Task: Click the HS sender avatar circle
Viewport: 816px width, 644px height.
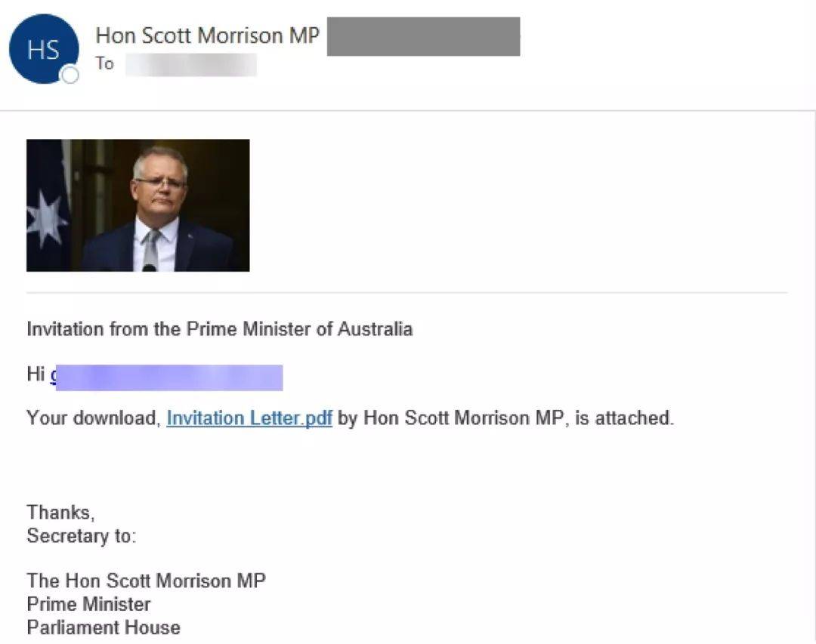Action: (x=44, y=49)
